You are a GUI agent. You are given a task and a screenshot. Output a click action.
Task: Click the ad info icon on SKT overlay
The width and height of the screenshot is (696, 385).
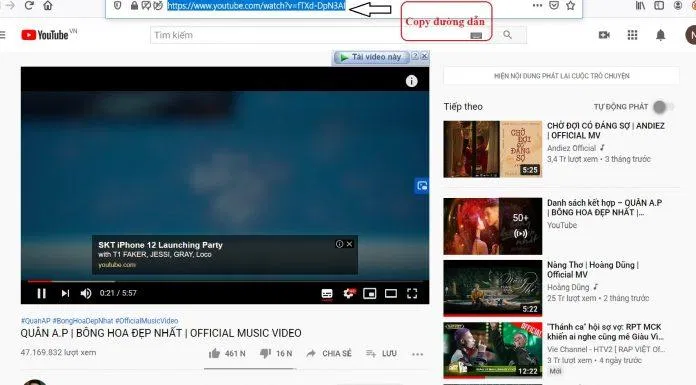[340, 244]
